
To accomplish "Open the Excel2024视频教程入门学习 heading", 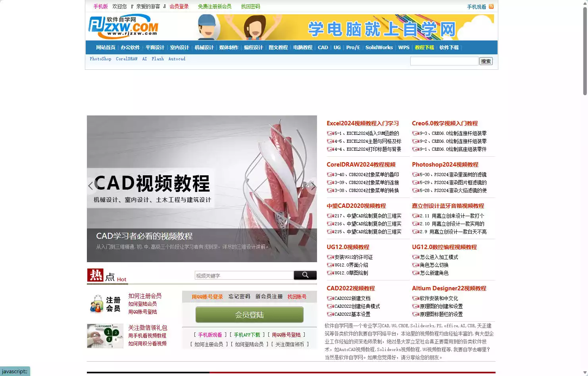I will tap(363, 123).
